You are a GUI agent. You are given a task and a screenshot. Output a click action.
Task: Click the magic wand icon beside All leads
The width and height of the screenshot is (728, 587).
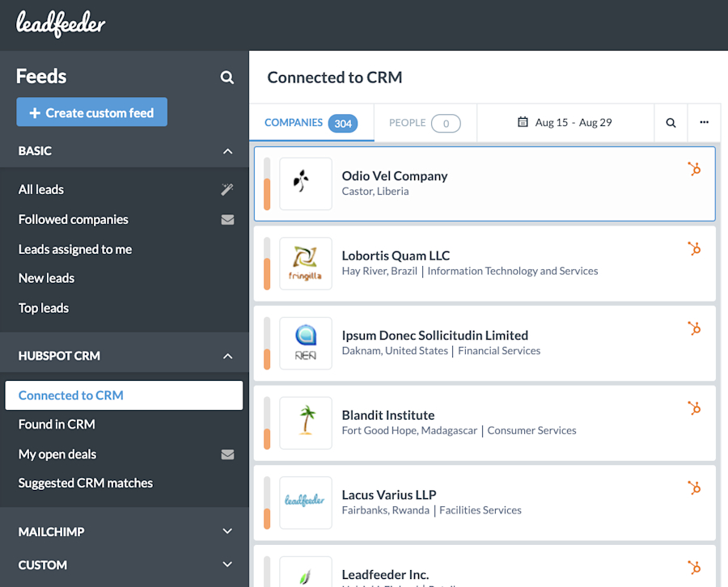click(227, 189)
